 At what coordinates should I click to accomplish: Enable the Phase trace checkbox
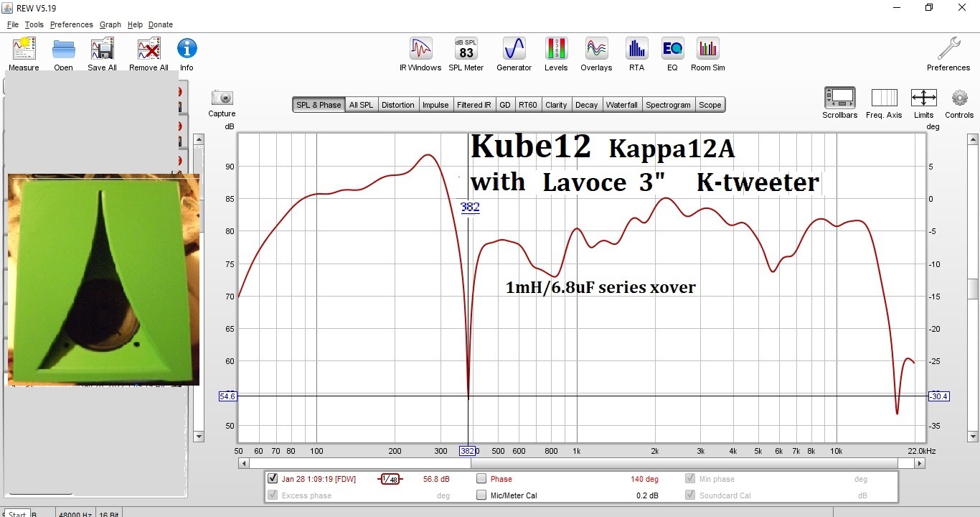tap(481, 479)
